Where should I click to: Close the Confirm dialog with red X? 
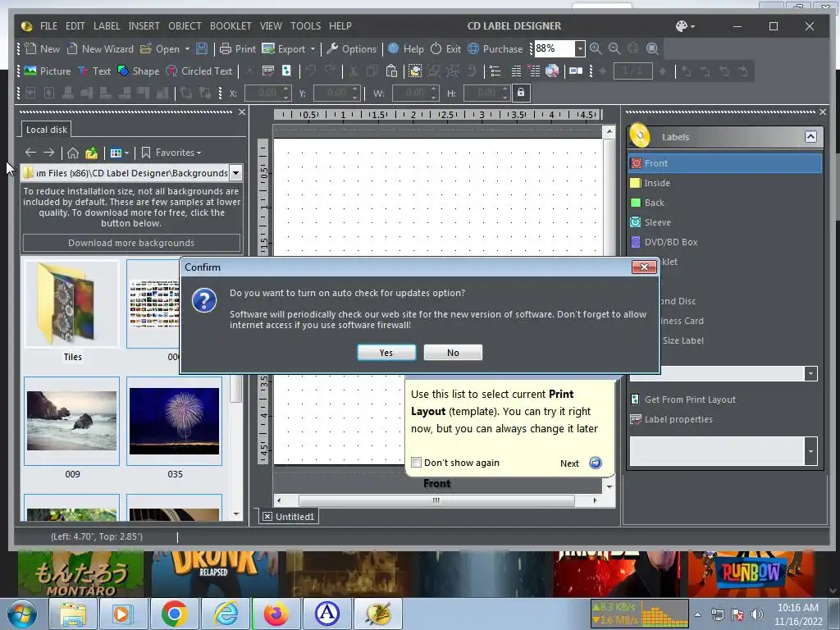(644, 267)
